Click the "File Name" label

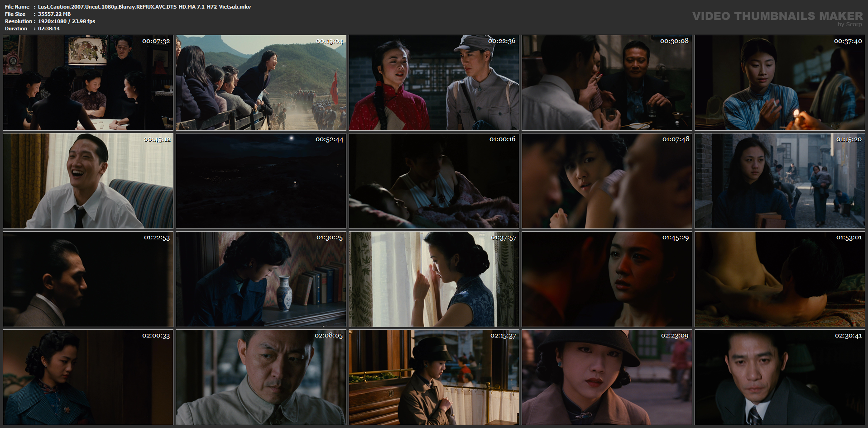17,7
